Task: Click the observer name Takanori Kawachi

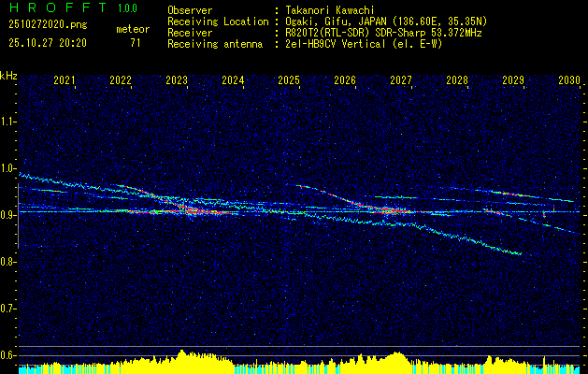Action: click(329, 10)
